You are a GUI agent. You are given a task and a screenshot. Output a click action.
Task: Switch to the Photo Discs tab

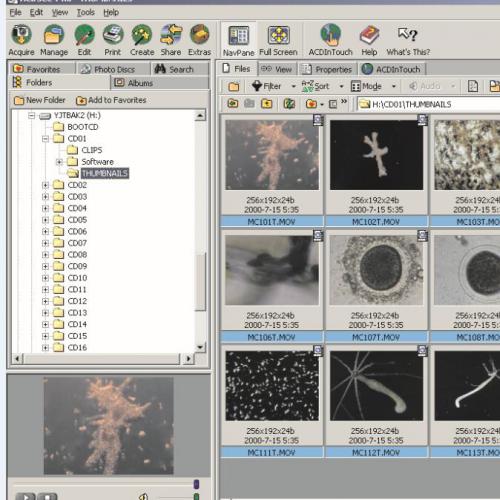114,69
